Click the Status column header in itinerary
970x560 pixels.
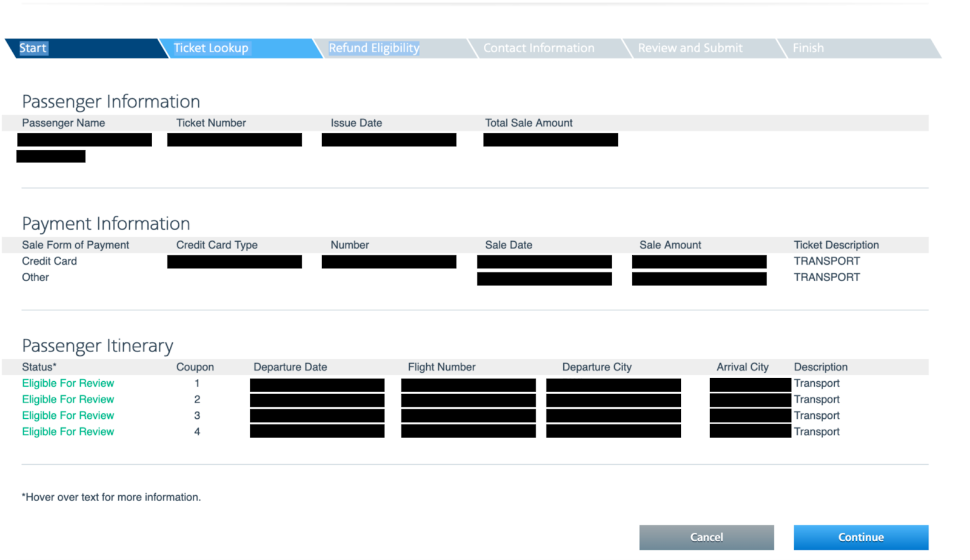coord(39,367)
